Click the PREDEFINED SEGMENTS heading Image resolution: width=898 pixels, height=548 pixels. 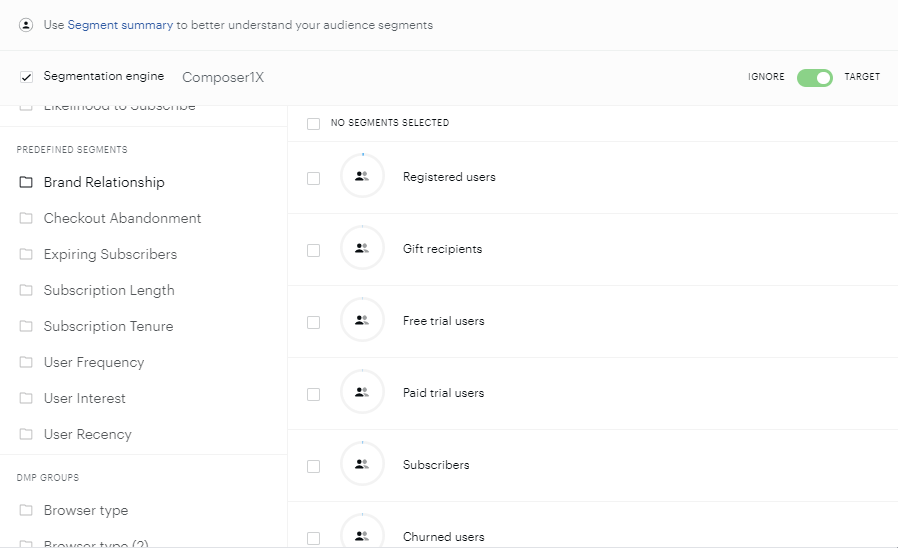(x=72, y=149)
